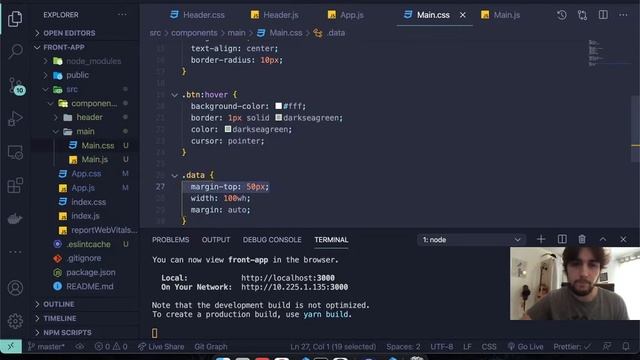Open the PROBLEMS panel tab

coord(170,240)
